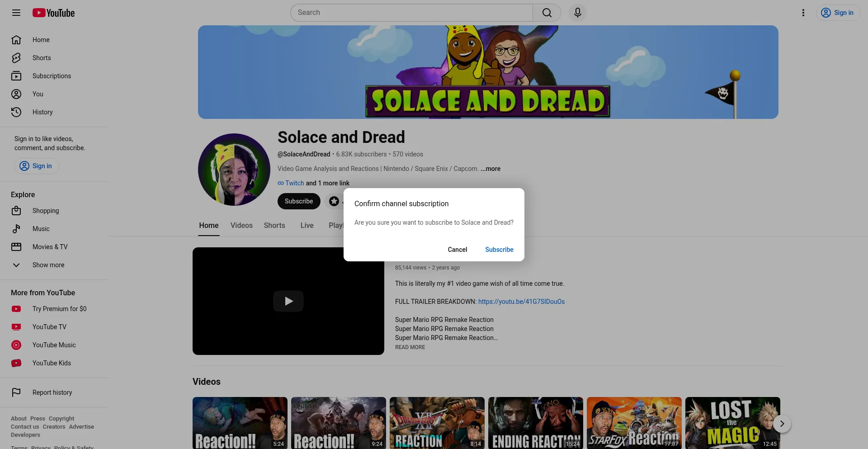Cancel the subscription confirmation dialog
868x449 pixels.
[458, 250]
